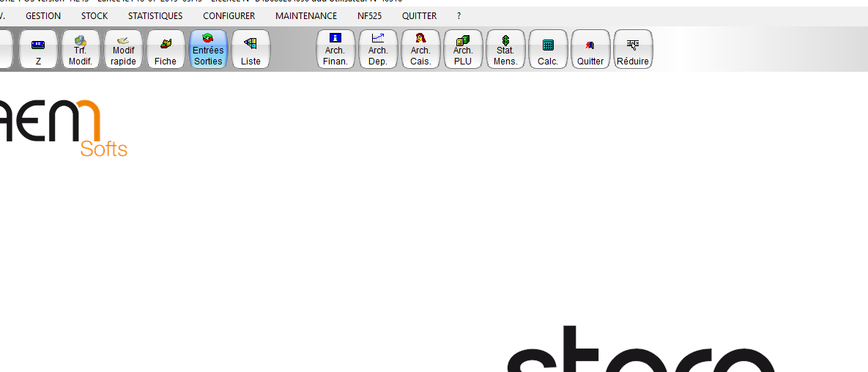868x372 pixels.
Task: Open the STOCK menu
Action: [x=94, y=16]
